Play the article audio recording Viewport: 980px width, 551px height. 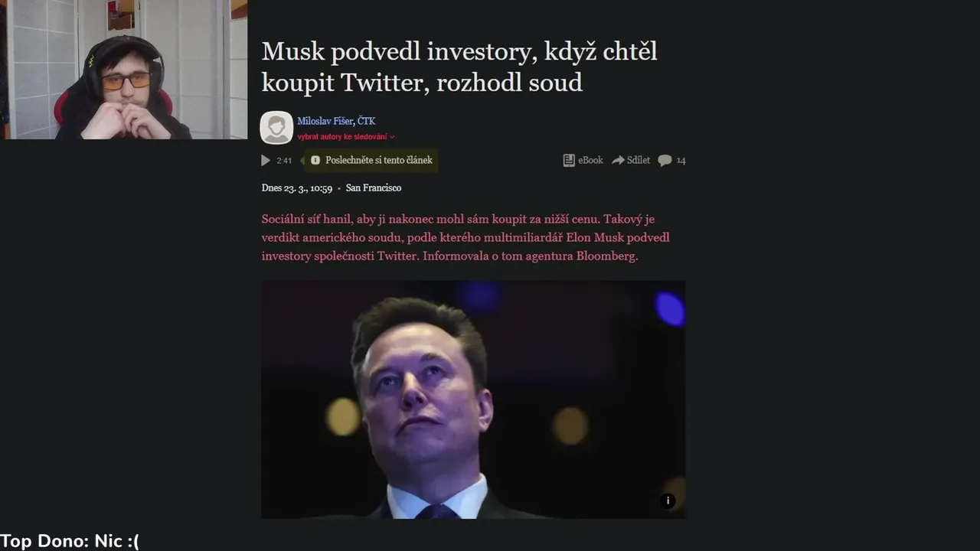pos(266,161)
